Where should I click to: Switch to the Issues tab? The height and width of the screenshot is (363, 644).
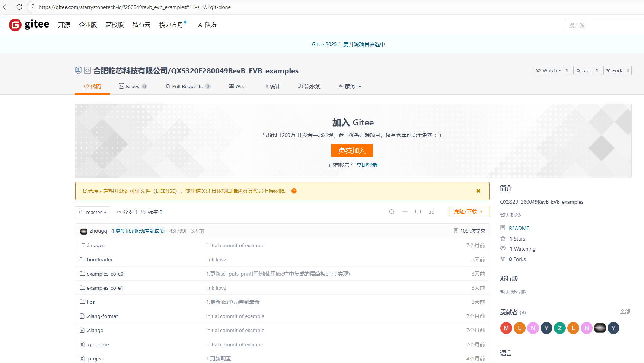tap(133, 86)
